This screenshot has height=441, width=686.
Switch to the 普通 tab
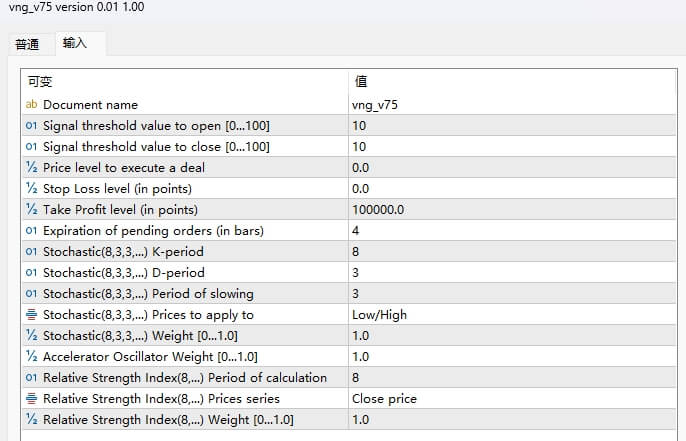point(28,44)
